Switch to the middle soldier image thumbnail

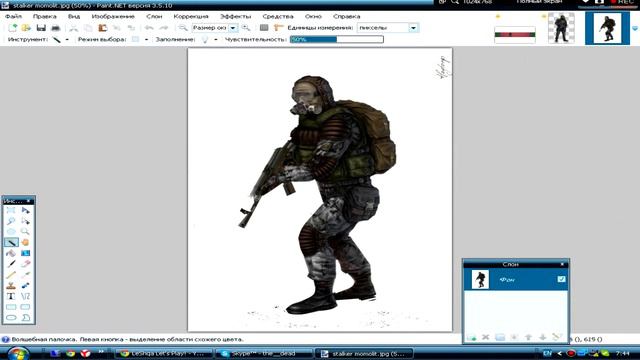[561, 28]
